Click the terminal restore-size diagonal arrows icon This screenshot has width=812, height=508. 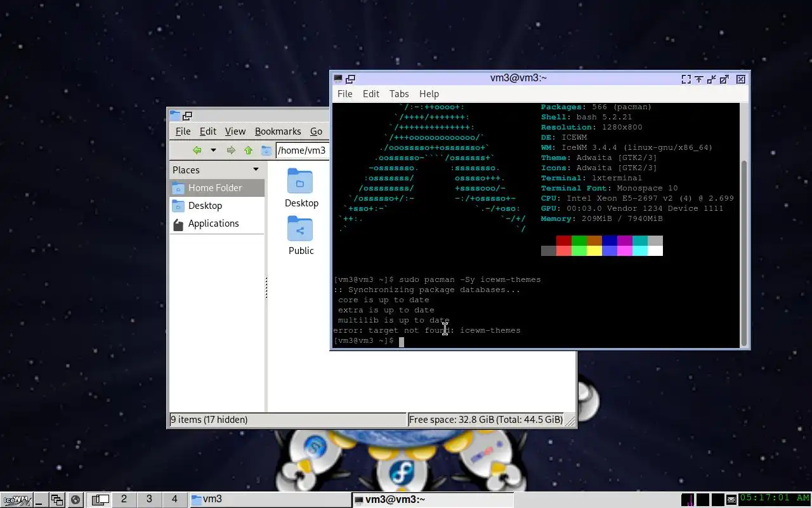pyautogui.click(x=711, y=79)
